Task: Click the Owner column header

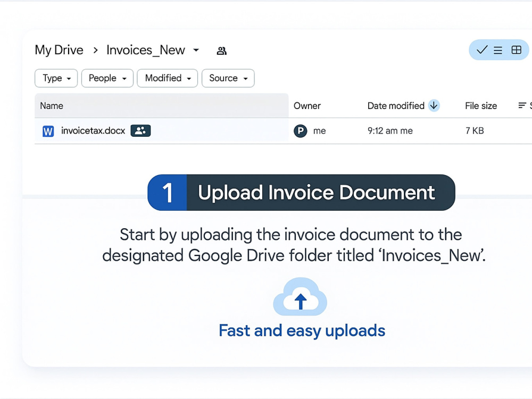Action: coord(307,106)
